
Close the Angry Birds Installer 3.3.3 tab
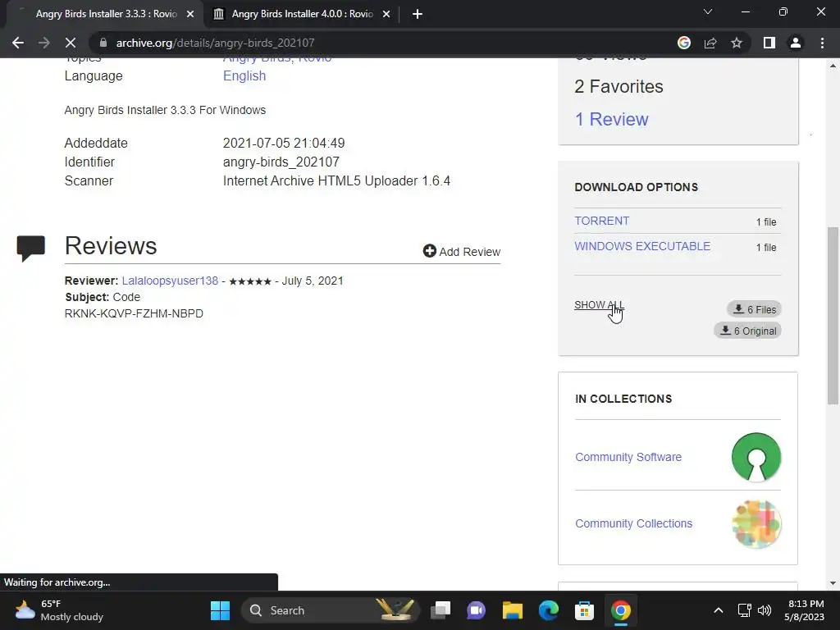(x=190, y=14)
